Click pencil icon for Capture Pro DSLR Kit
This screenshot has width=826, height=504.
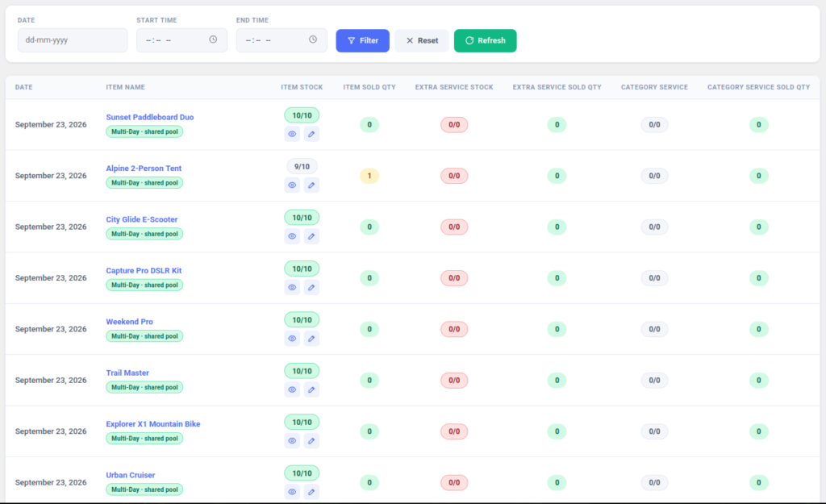coord(311,287)
